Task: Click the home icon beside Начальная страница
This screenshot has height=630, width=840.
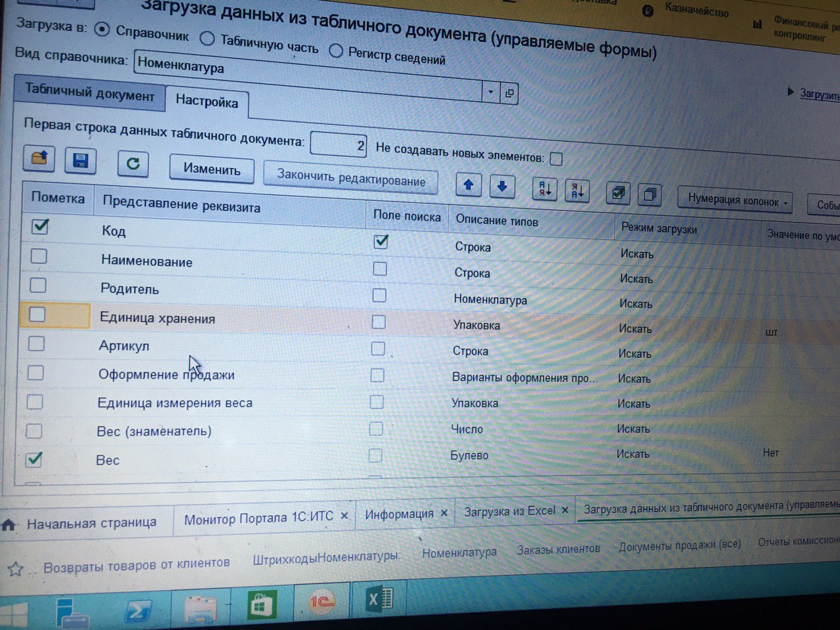Action: point(9,525)
